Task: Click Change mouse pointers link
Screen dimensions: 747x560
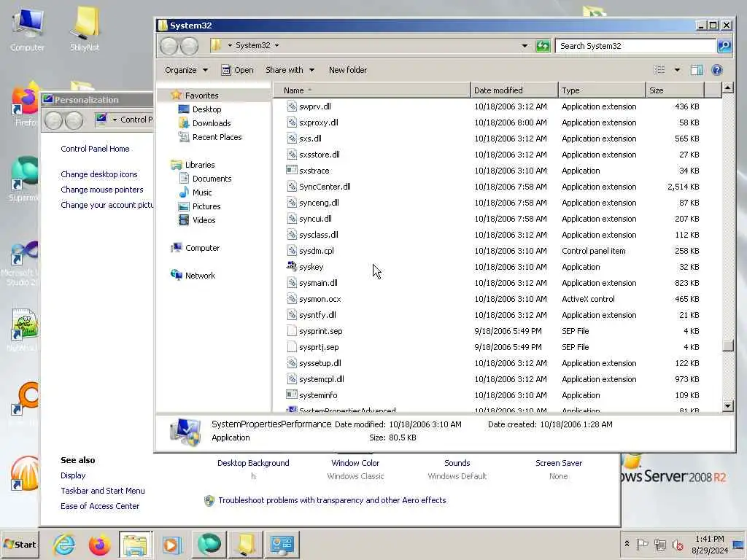Action: tap(101, 190)
